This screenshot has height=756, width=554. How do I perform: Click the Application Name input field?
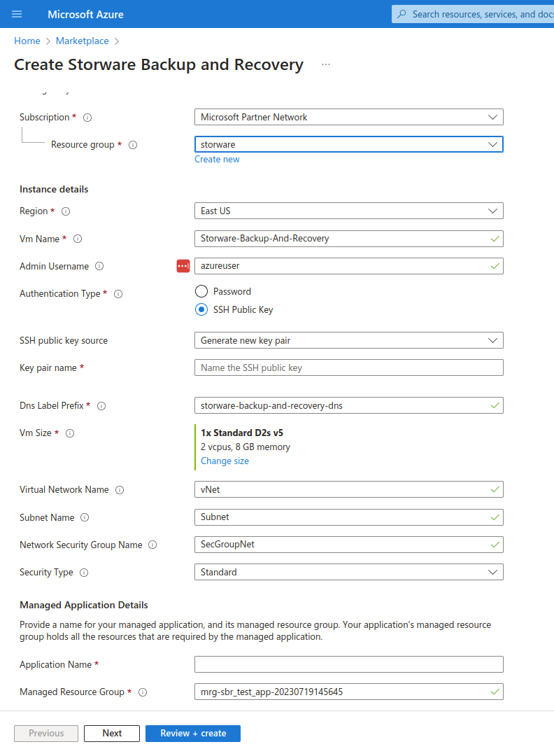[348, 664]
